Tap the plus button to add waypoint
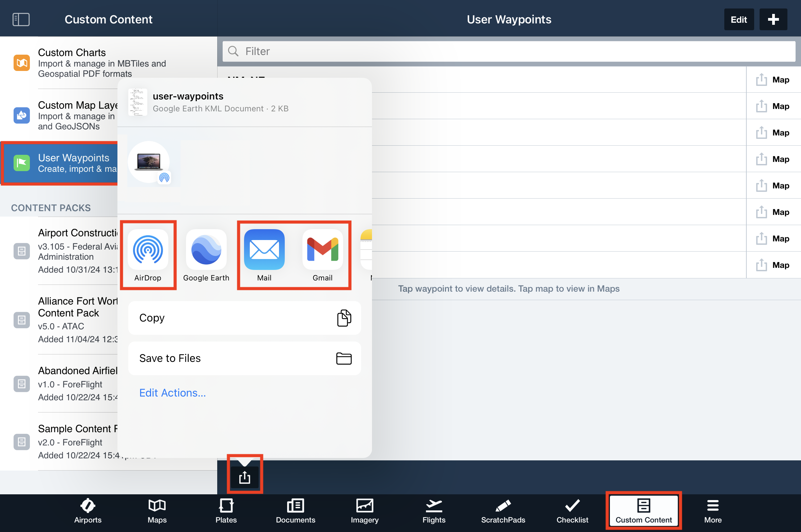This screenshot has width=801, height=532. click(773, 19)
